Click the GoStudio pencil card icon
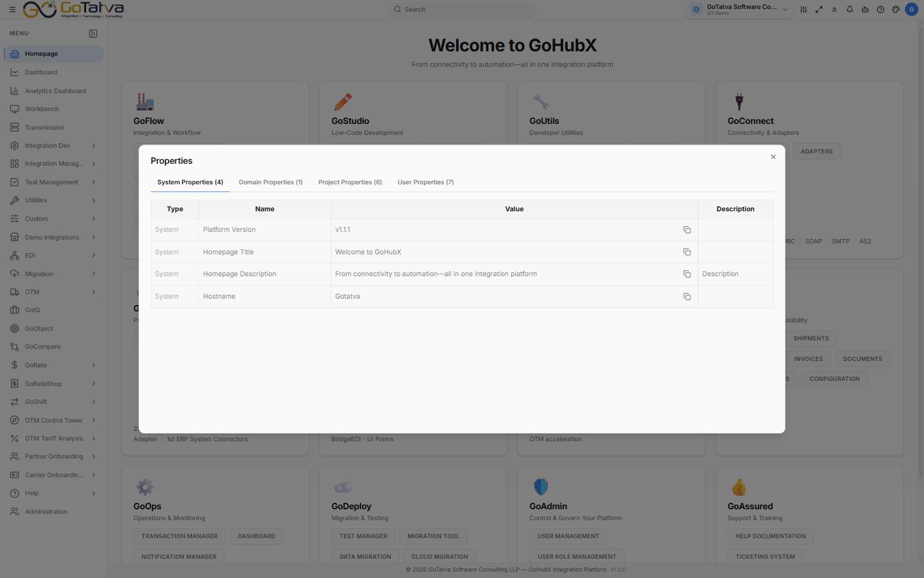 [343, 101]
